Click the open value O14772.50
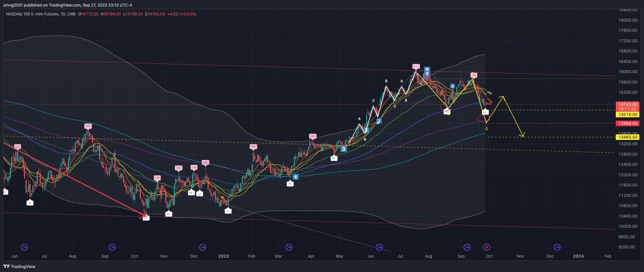This screenshot has height=272, width=644. 88,14
